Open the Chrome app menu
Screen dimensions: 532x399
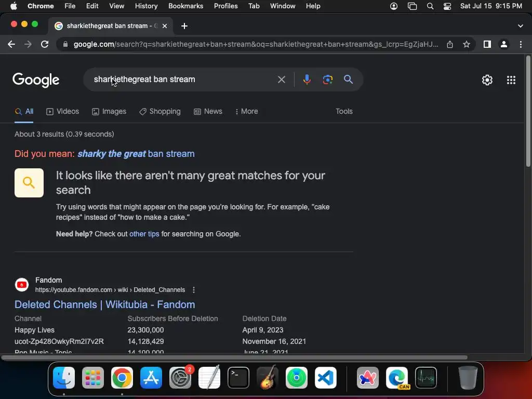coord(41,6)
